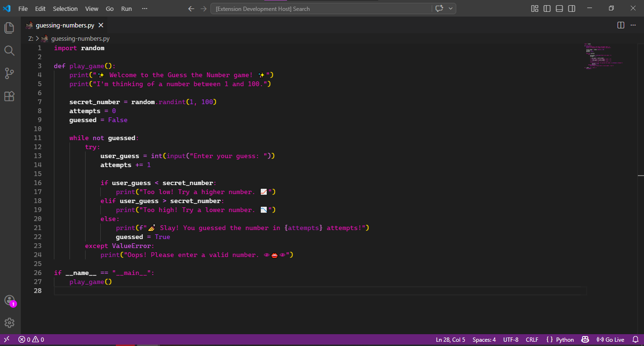Image resolution: width=644 pixels, height=346 pixels.
Task: Click the VS Code logo icon
Action: pos(7,9)
